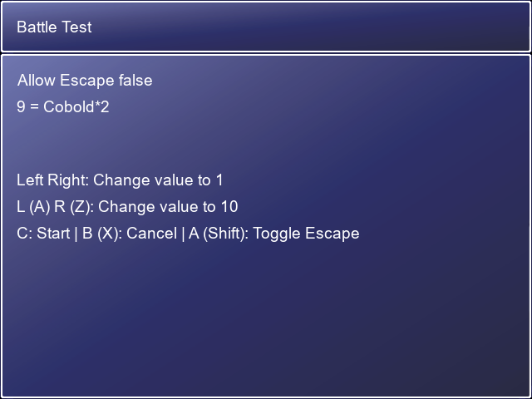This screenshot has height=399, width=532.
Task: Click the equals sign after troop ID
Action: point(34,107)
